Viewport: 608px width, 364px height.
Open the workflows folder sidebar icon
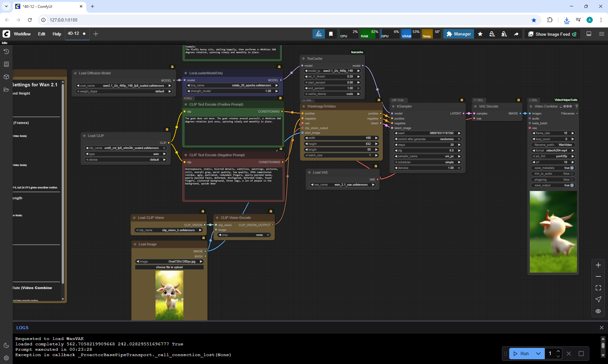point(6,89)
